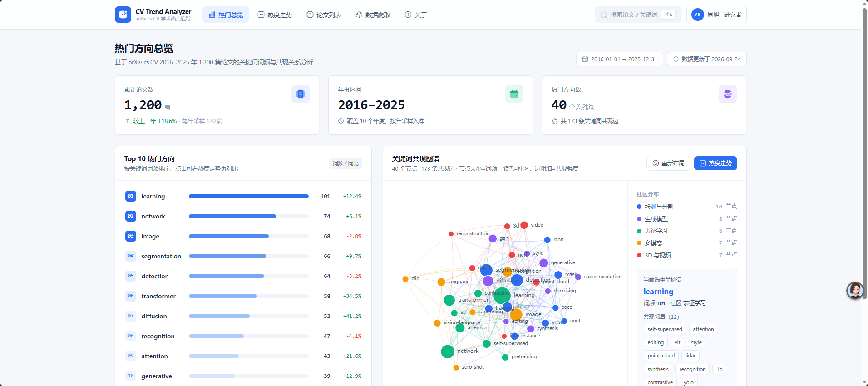Viewport: 868px width, 386px height.
Task: Go to the 论文列表 tab
Action: (324, 15)
